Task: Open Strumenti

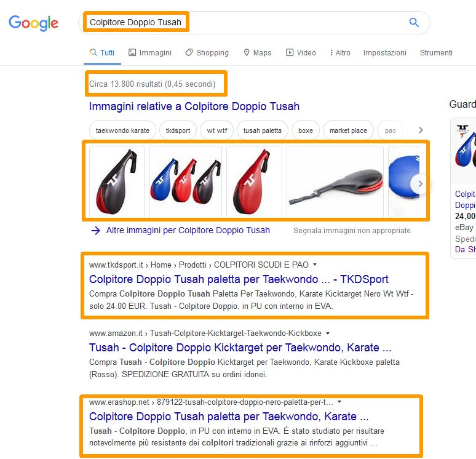Action: point(436,52)
